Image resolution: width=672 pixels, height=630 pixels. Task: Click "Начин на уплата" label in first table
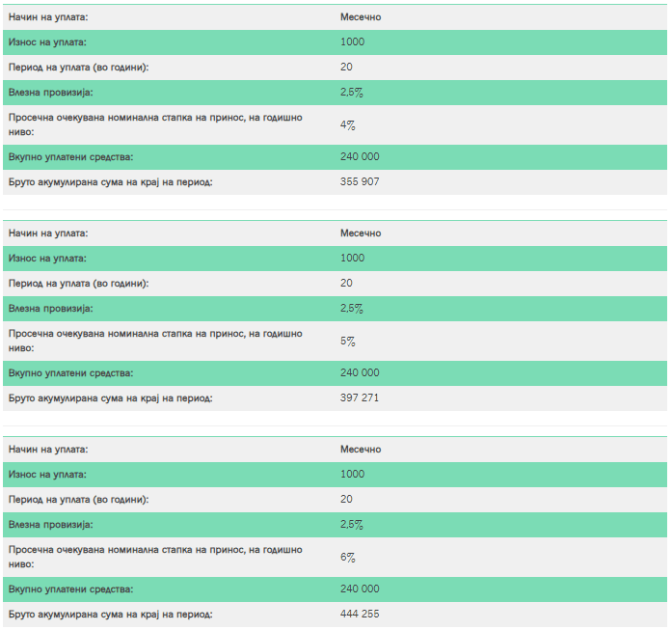47,17
